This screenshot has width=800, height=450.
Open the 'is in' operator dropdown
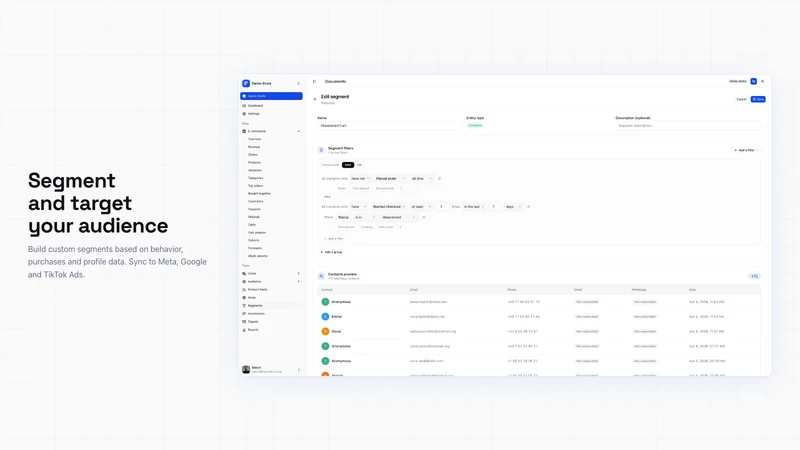(x=365, y=217)
